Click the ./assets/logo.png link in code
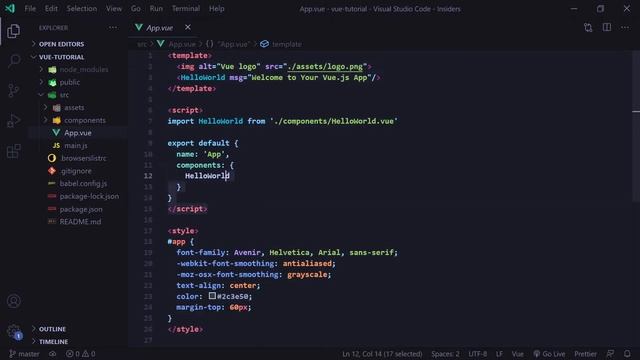The image size is (640, 360). (325, 67)
